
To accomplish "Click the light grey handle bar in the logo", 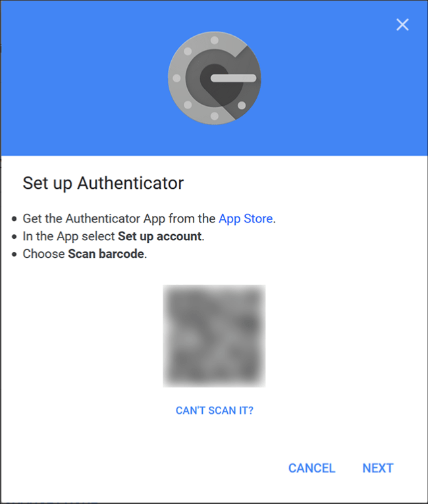I will [234, 78].
